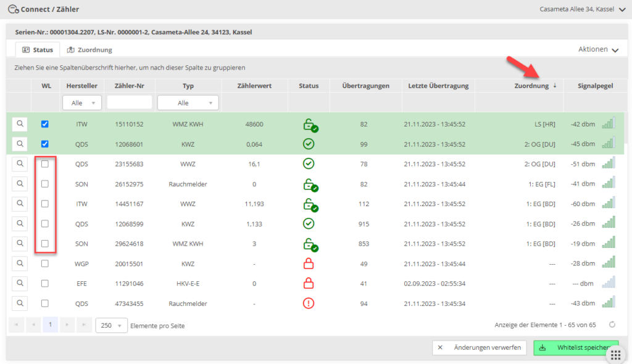This screenshot has width=632, height=364.
Task: Click signal strength bars for -42 dbm row
Action: [609, 124]
